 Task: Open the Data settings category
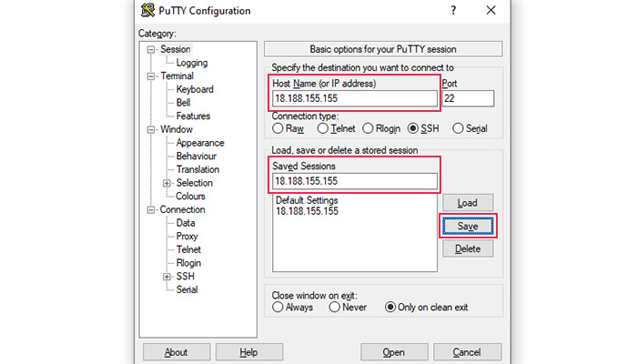coord(186,223)
